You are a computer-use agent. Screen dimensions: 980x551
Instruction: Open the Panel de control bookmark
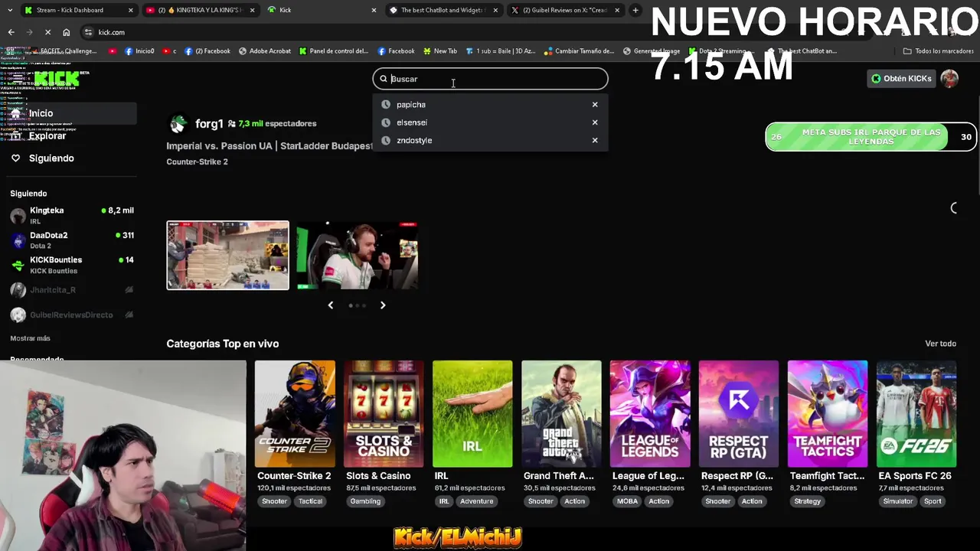pos(334,51)
